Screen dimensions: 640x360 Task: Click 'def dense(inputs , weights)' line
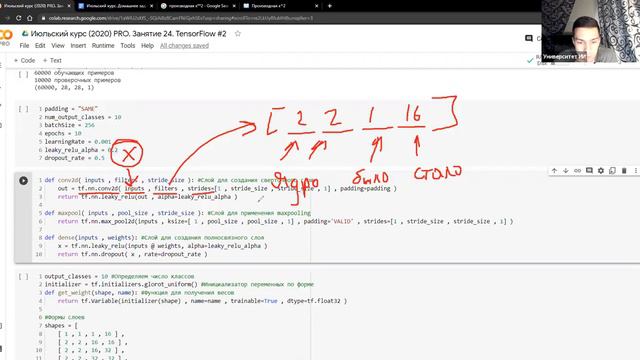[154, 237]
